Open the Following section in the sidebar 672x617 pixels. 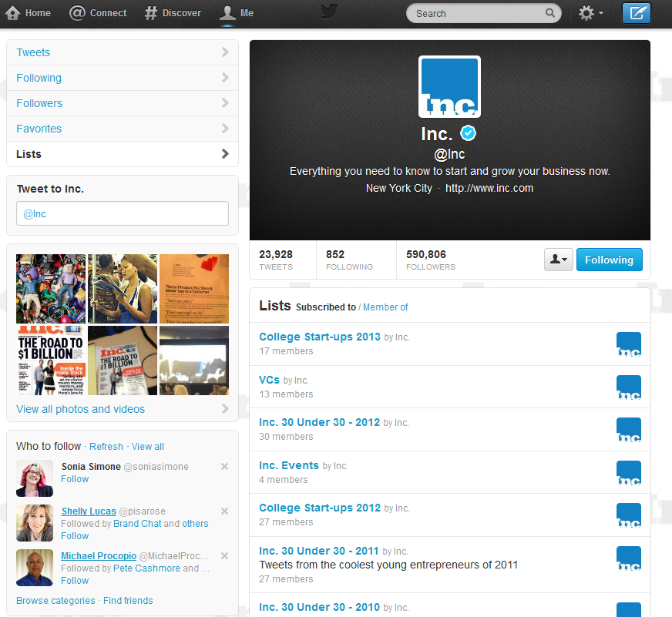pos(123,78)
